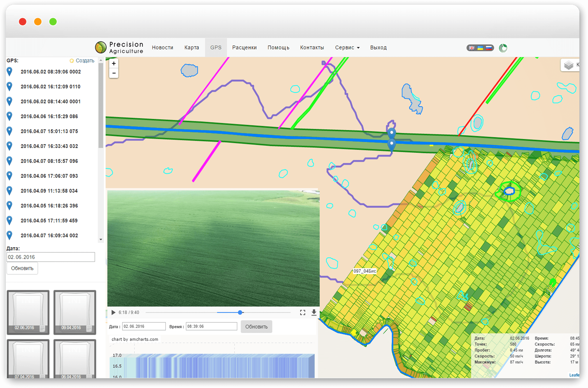Select track 2016.04.05 16:18:26 396

click(x=49, y=206)
